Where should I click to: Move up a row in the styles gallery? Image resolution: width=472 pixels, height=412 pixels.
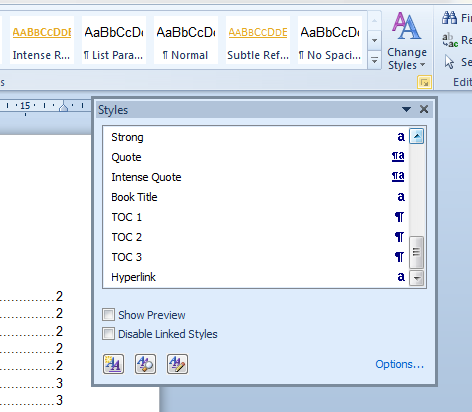pos(375,21)
